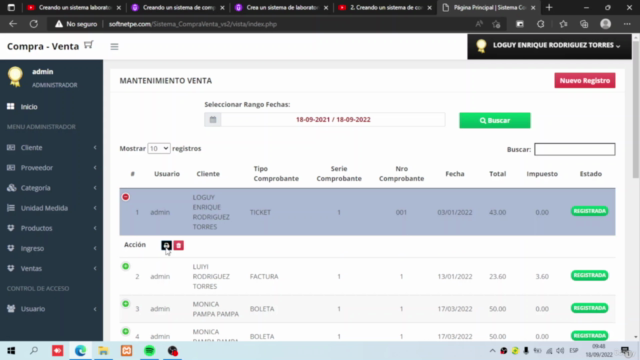
Task: Expand row 3 MONICA PAMPA PAMPA details
Action: coord(126,304)
